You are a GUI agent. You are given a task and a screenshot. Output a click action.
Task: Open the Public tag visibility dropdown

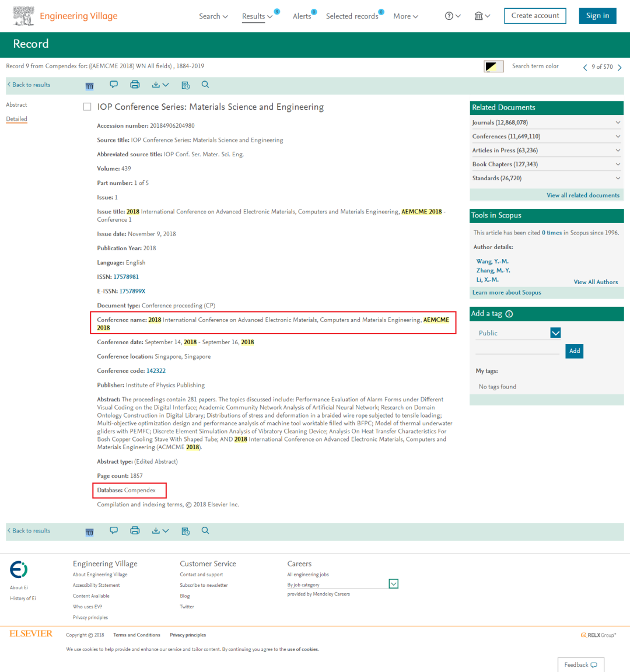click(555, 333)
